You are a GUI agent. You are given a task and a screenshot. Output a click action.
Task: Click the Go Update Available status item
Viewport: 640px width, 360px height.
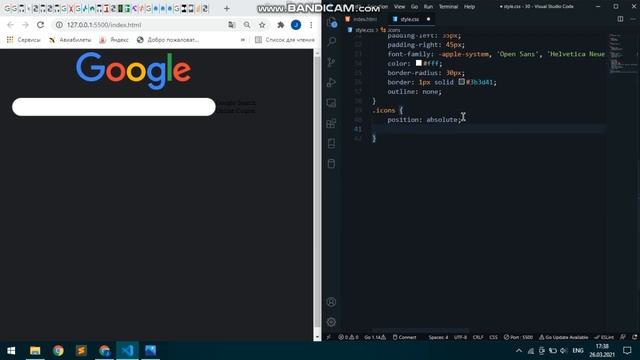tap(564, 337)
